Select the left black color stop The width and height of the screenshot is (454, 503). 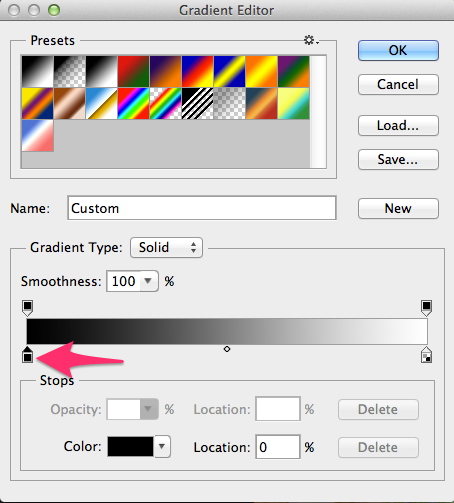pyautogui.click(x=28, y=355)
